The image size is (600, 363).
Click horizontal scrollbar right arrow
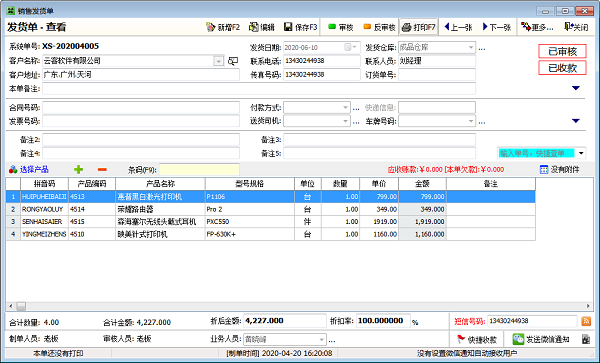click(x=588, y=306)
